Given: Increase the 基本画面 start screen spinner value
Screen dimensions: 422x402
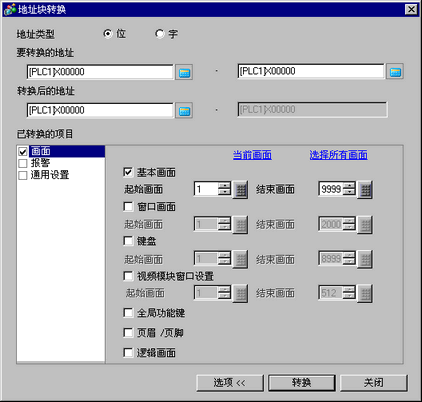Looking at the screenshot, I should point(225,186).
